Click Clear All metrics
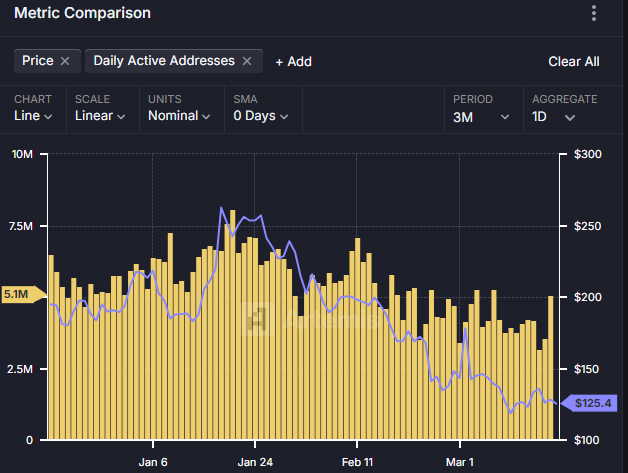Viewport: 628px width, 473px height. coord(573,61)
